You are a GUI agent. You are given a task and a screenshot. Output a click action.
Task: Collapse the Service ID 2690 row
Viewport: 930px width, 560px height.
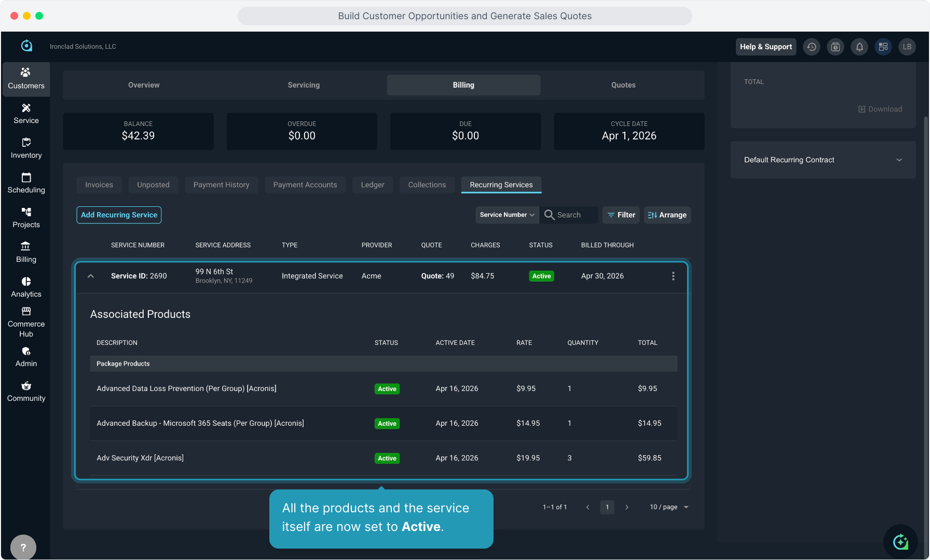[91, 276]
